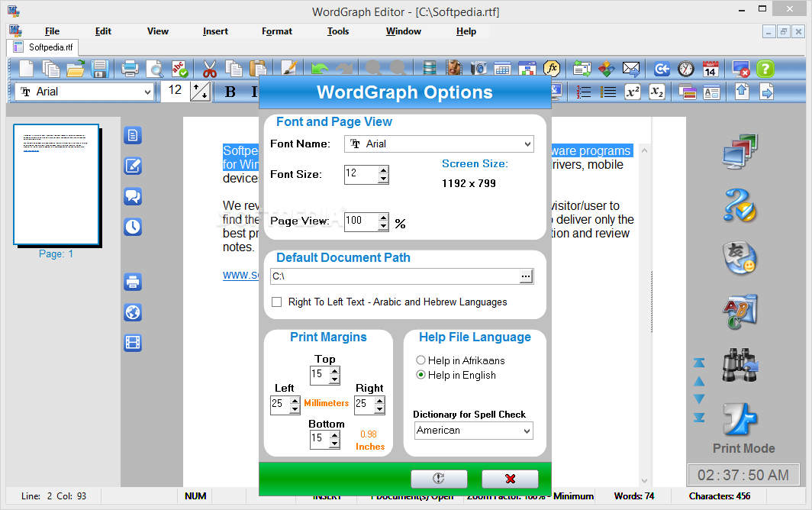This screenshot has height=510, width=812.
Task: Apply subscript x₂ formatting
Action: (656, 92)
